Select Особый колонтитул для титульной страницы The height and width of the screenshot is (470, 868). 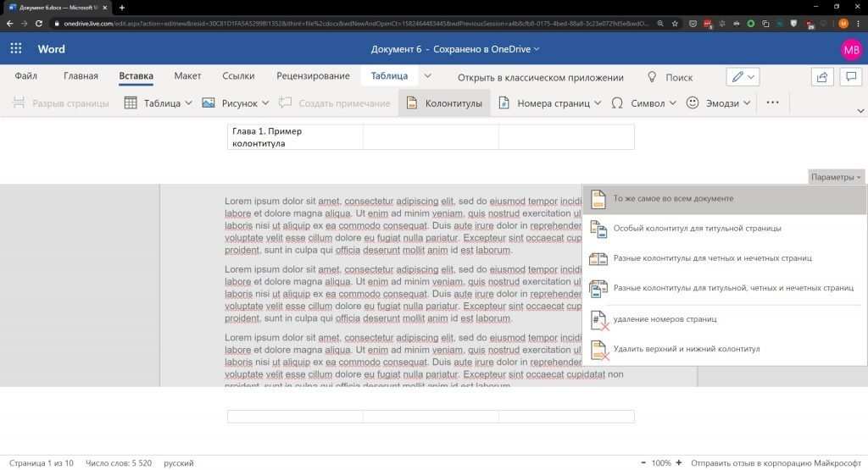coord(725,229)
